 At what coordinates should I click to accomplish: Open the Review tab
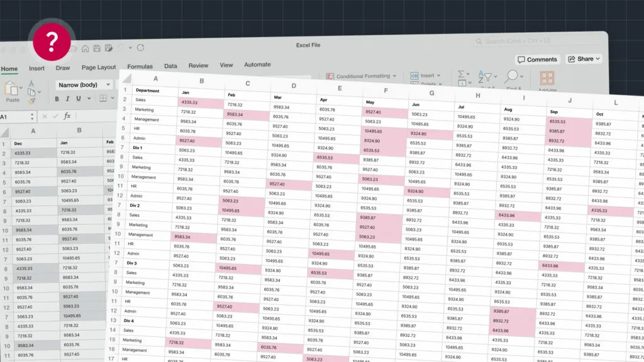pos(198,65)
